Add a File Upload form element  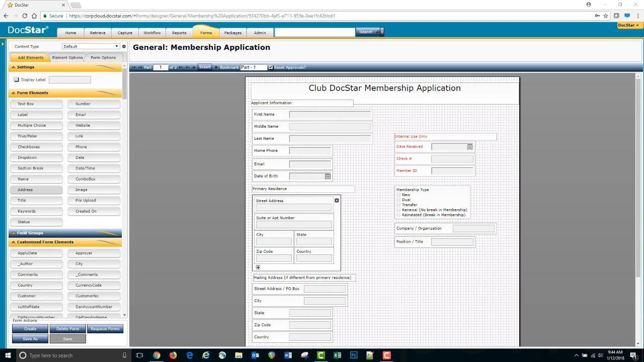pos(94,201)
